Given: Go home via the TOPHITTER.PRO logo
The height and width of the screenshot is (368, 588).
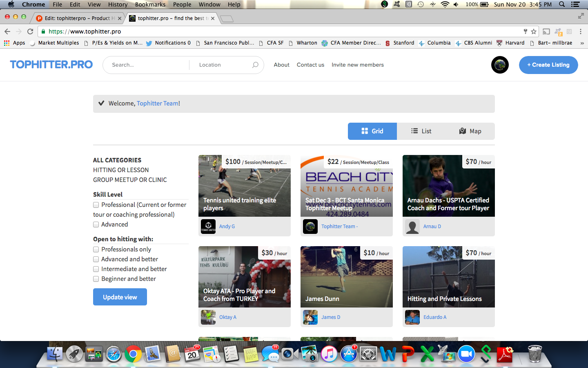Looking at the screenshot, I should [51, 65].
